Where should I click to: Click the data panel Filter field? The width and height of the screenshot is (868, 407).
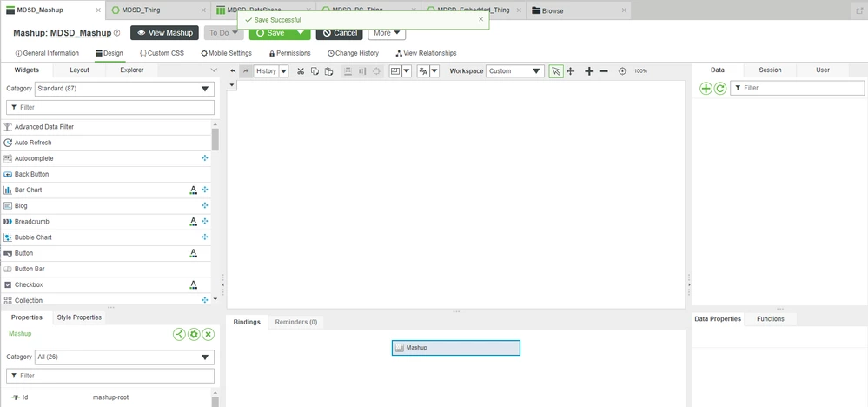point(797,88)
